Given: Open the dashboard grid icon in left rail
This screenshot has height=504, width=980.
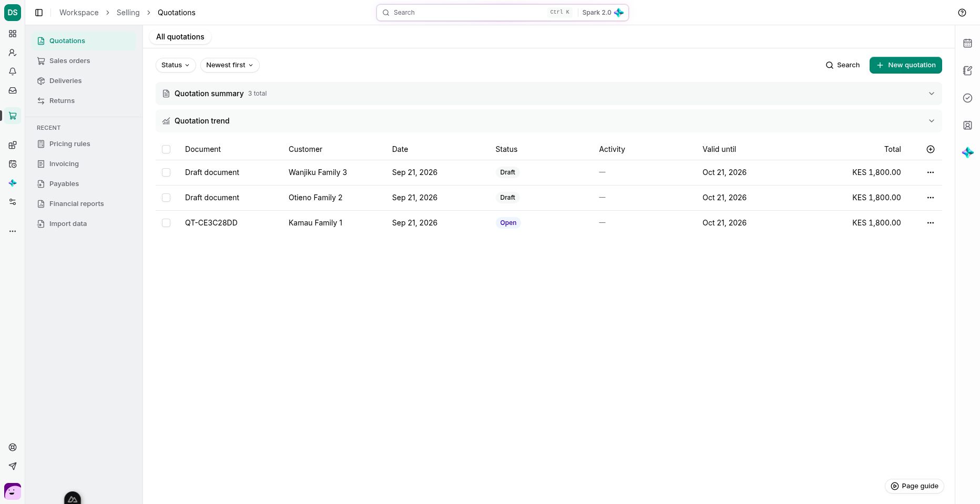Looking at the screenshot, I should pos(13,34).
